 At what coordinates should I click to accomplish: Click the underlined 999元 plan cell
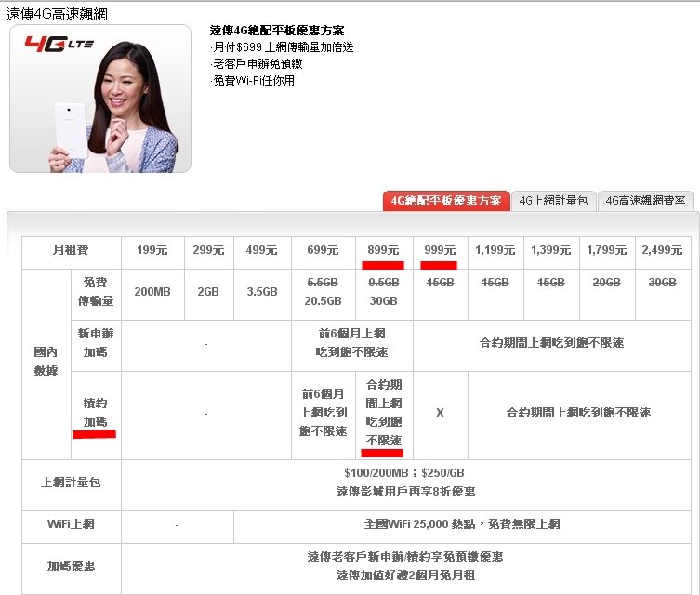[440, 250]
